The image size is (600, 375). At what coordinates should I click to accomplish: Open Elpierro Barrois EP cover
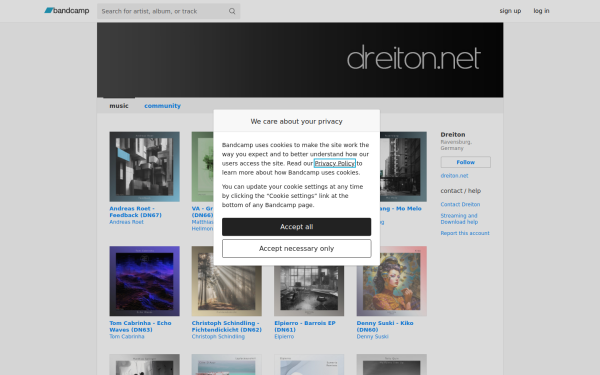point(309,291)
